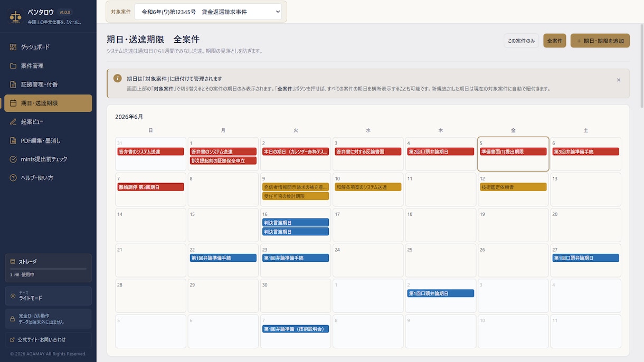Open 答弁書のシステム送達 event on the 31st
Image resolution: width=644 pixels, height=362 pixels.
(x=150, y=151)
